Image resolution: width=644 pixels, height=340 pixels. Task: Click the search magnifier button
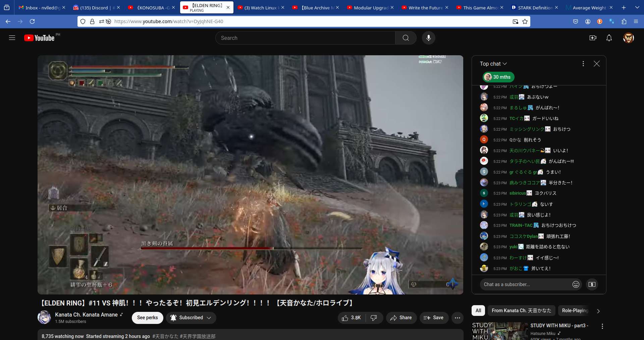[406, 38]
